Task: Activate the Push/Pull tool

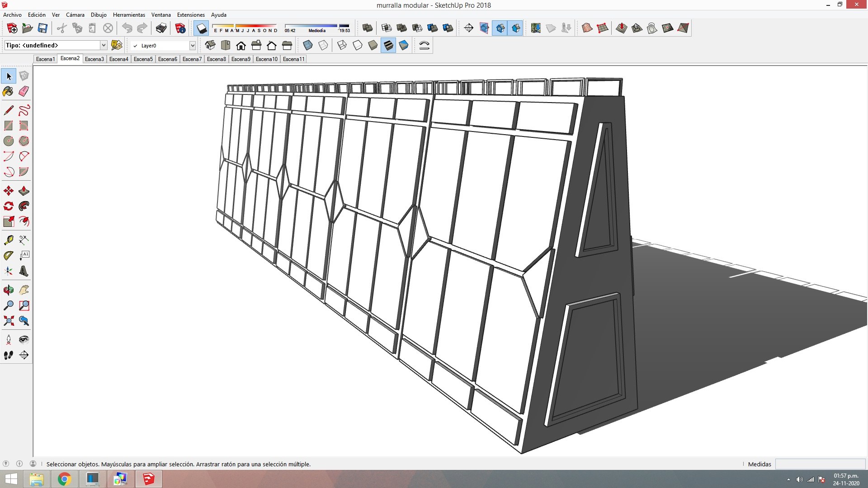Action: 24,191
